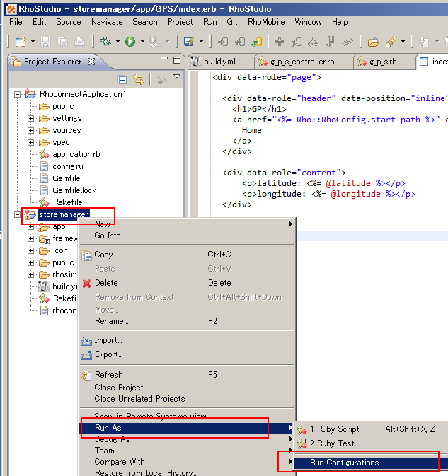448x476 pixels.
Task: Click the Refresh icon in the context menu
Action: (x=86, y=376)
